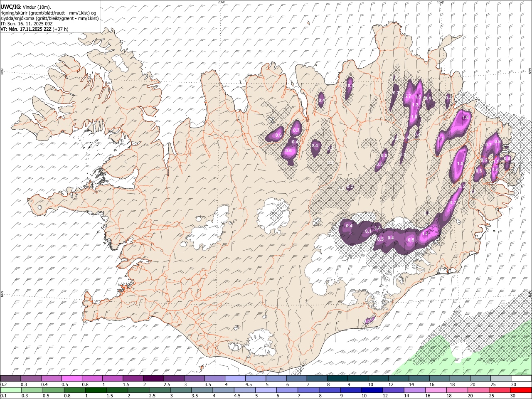
Task: Click the darkest green 1 swatch in the bottom legend row
Action: point(96,390)
